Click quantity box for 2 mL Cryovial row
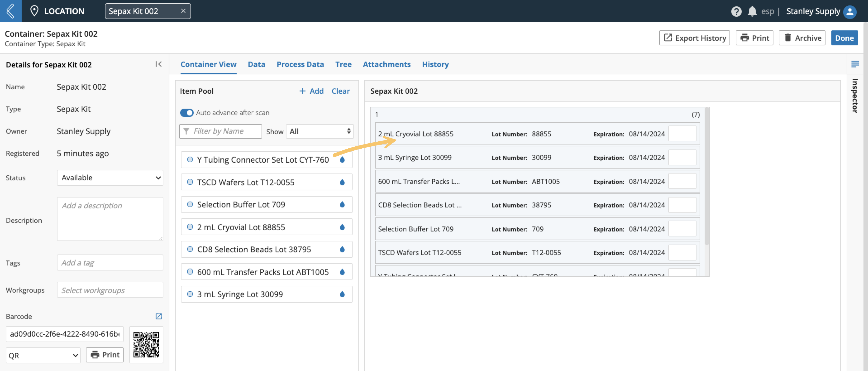This screenshot has height=371, width=868. coord(682,134)
